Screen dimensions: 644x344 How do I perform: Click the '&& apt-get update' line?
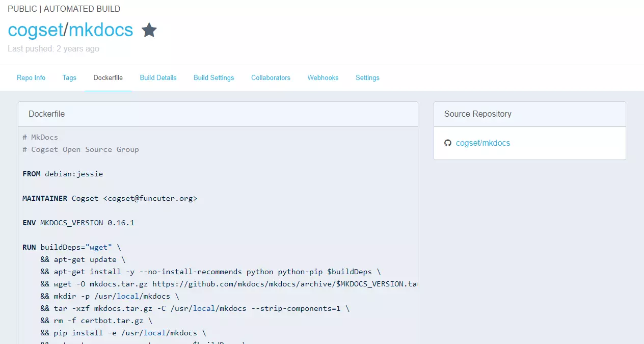(x=83, y=259)
